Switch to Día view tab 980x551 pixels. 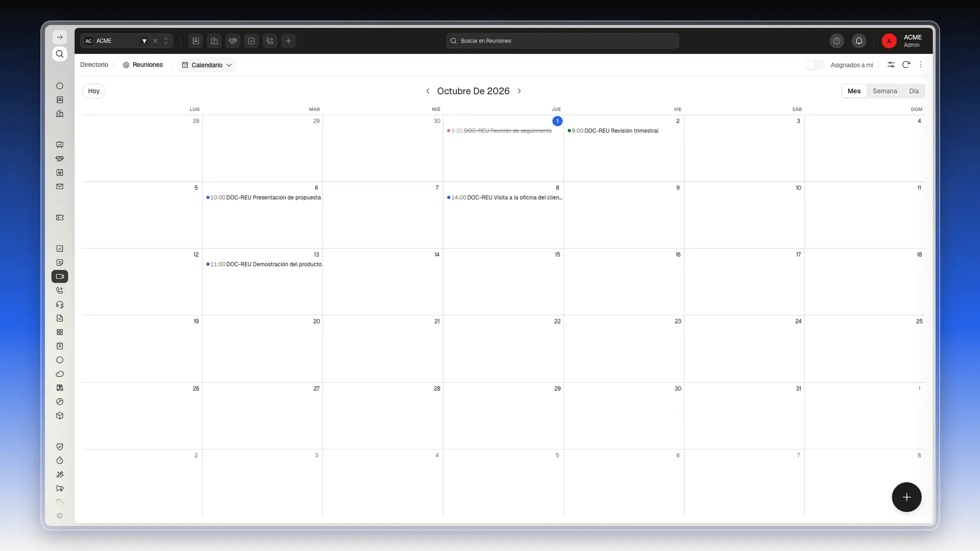914,91
